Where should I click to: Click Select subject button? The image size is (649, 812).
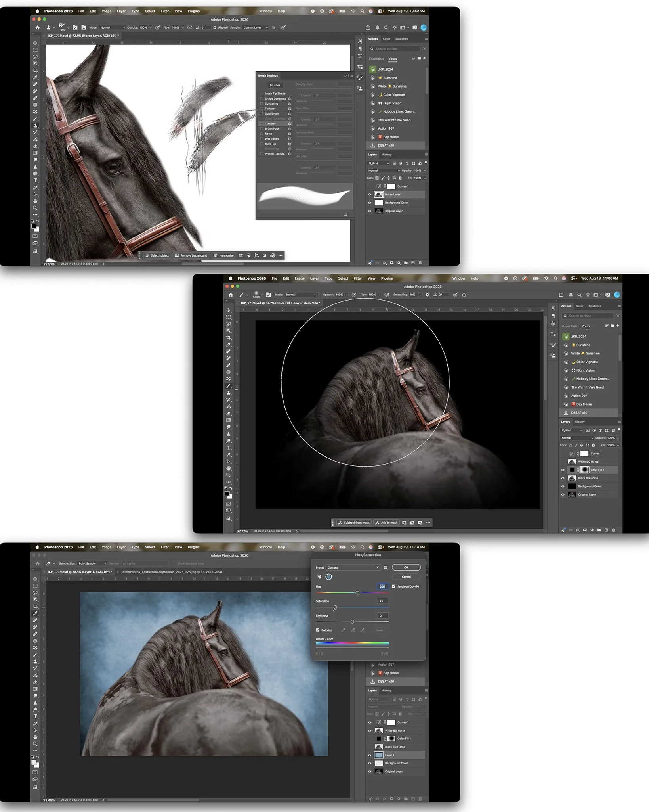point(157,255)
